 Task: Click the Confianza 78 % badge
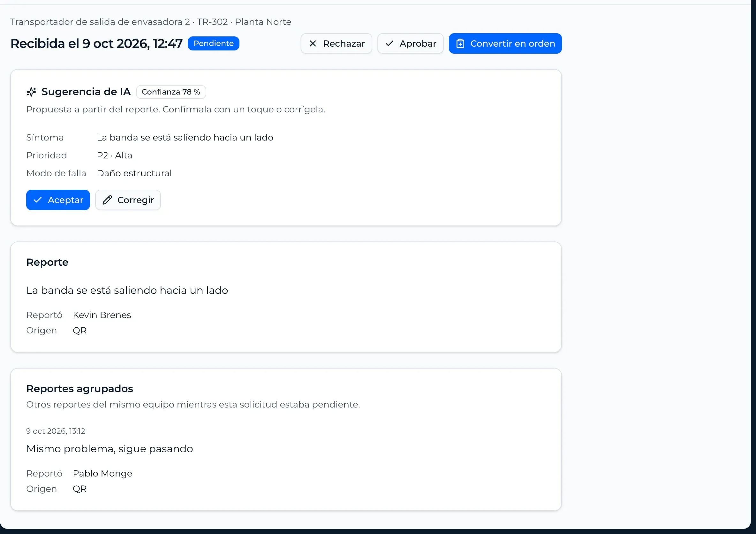click(171, 92)
